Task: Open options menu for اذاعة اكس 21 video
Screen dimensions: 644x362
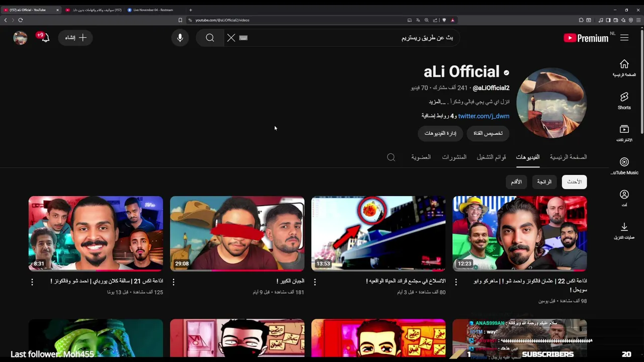Action: 32,282
